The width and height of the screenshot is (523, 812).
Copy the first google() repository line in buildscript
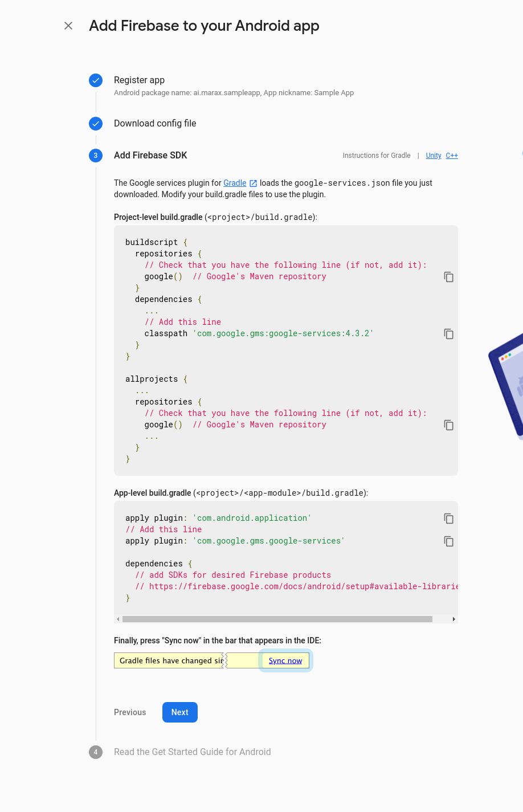[x=449, y=277]
